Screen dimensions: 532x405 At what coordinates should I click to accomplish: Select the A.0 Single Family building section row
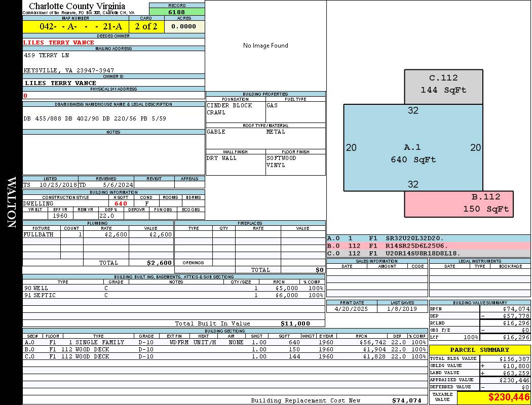[224, 342]
